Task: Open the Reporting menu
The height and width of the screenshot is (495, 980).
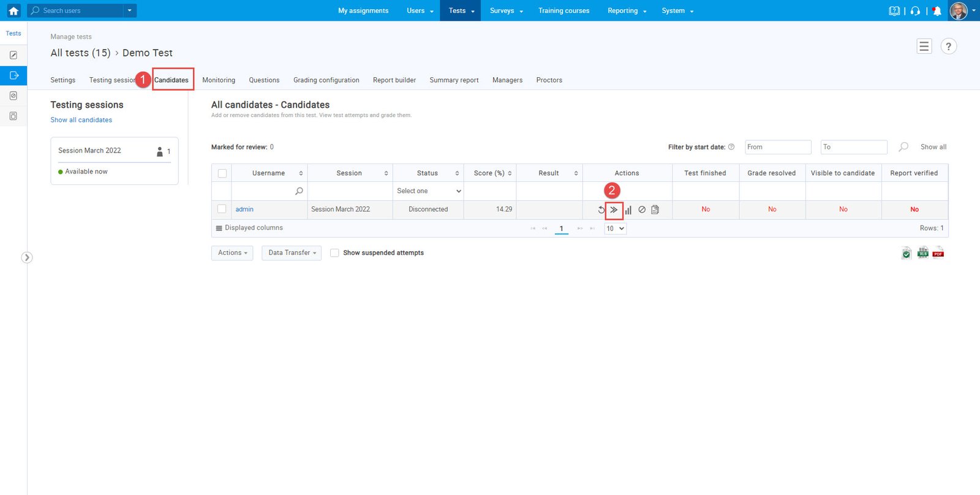Action: (626, 11)
